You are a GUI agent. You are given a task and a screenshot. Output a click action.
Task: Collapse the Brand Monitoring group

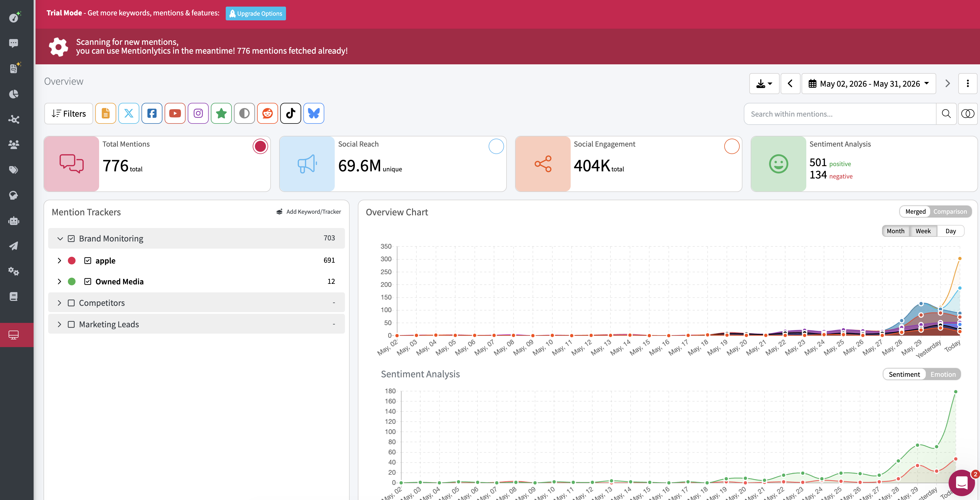60,238
